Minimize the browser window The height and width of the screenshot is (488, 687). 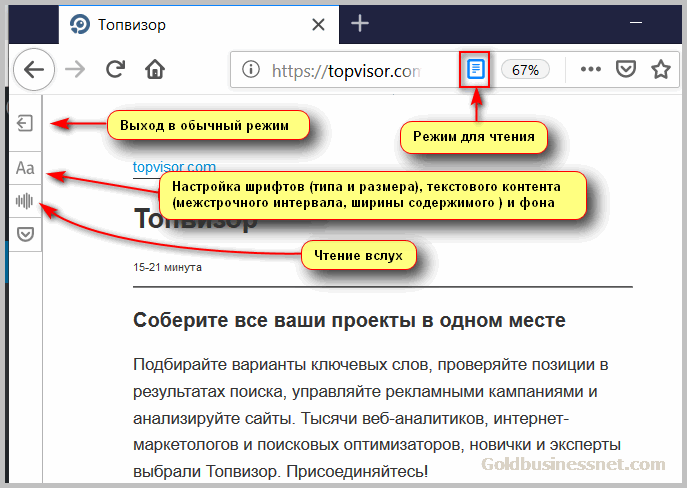(x=636, y=23)
